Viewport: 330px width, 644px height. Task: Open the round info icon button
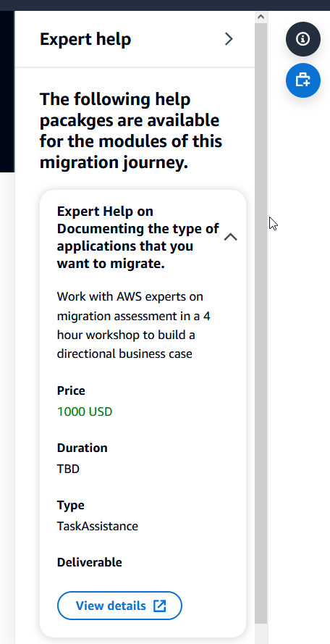coord(303,39)
